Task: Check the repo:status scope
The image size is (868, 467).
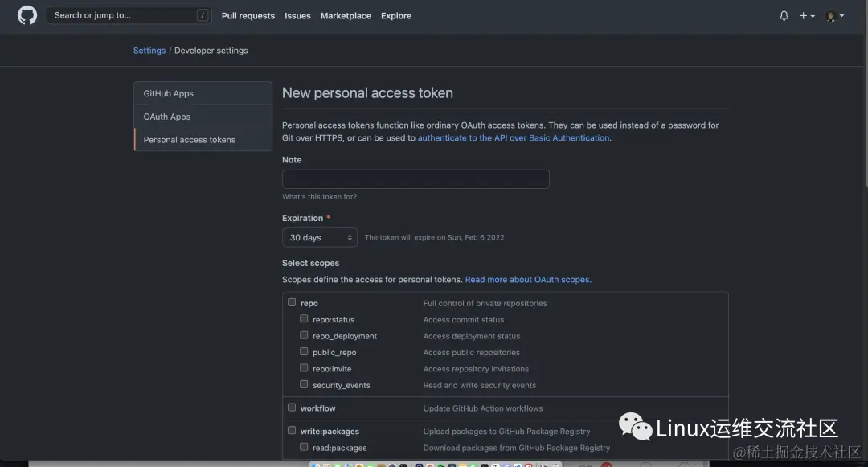Action: [x=304, y=319]
